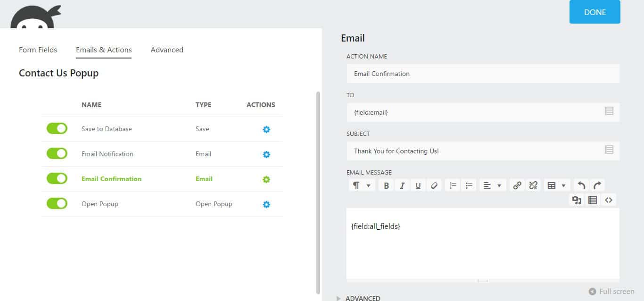The height and width of the screenshot is (301, 644).
Task: Apply italic formatting to the message
Action: click(x=402, y=185)
